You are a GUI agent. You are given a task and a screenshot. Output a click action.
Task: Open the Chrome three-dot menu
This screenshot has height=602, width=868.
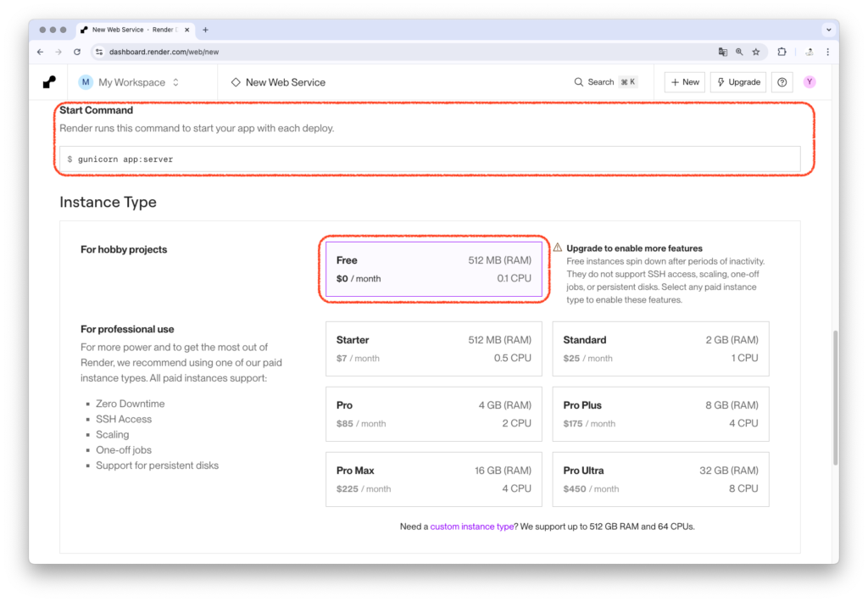pos(827,52)
